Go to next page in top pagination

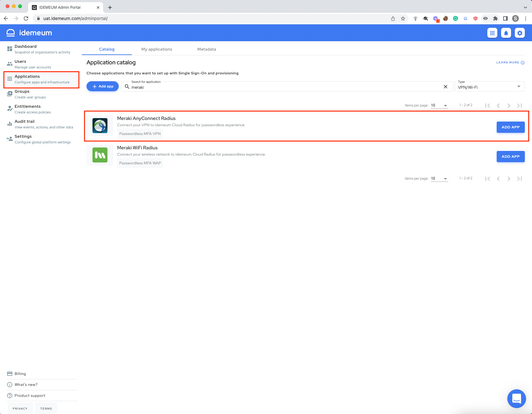tap(509, 106)
